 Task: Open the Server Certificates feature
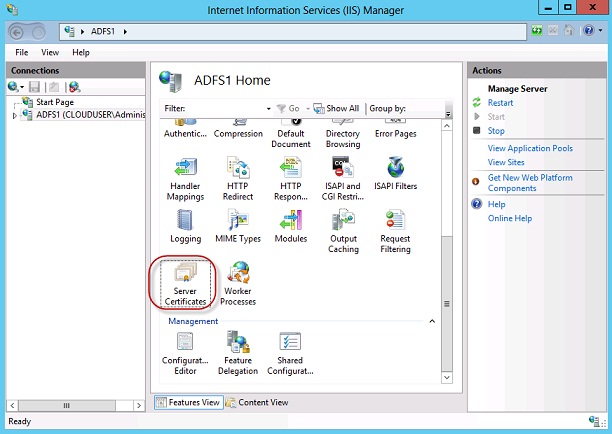(x=185, y=284)
